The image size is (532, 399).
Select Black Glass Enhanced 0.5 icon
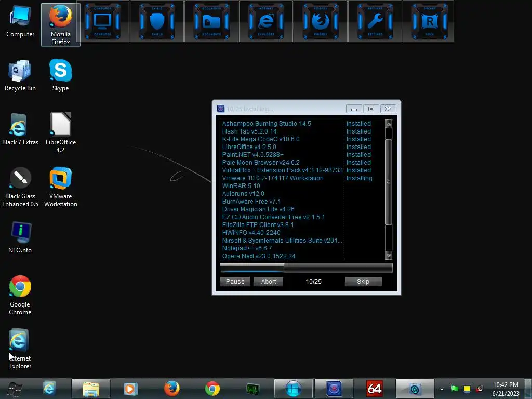[20, 187]
